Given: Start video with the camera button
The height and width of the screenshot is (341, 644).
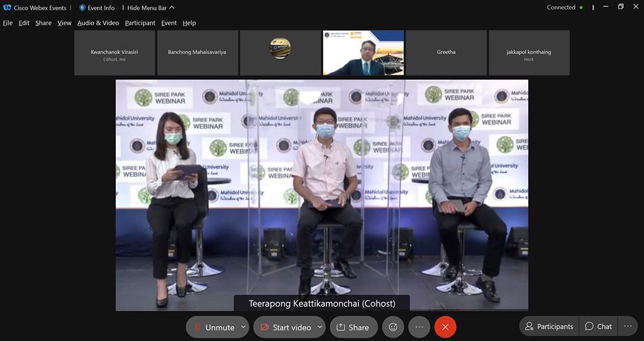Looking at the screenshot, I should [285, 327].
